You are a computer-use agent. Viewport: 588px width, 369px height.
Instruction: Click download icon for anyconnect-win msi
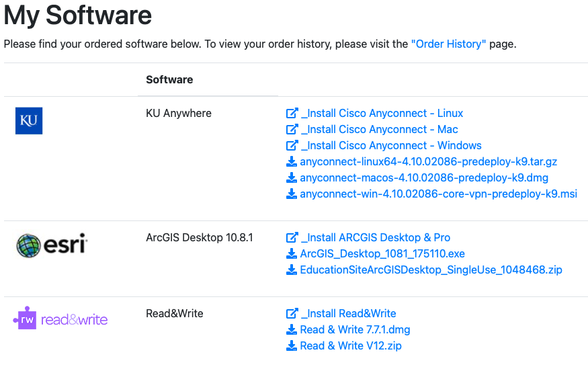click(x=292, y=194)
